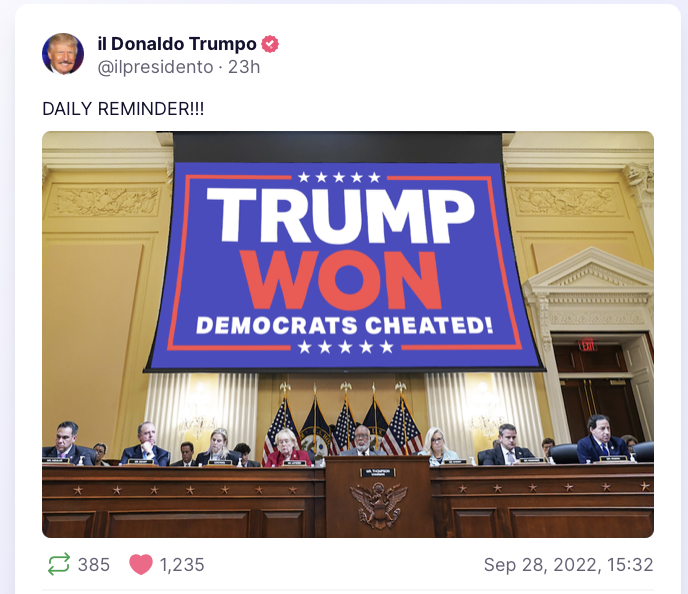688x594 pixels.
Task: Click the red EXIT sign in the photo
Action: 588,345
